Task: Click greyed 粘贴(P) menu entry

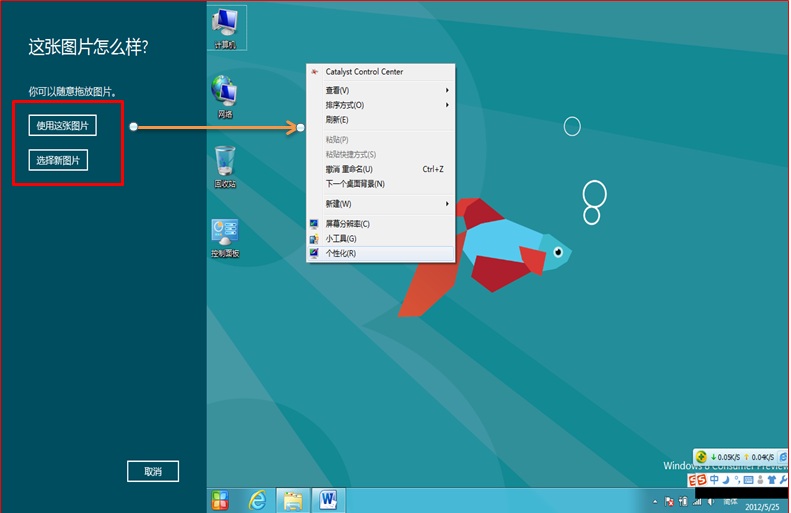Action: coord(381,139)
